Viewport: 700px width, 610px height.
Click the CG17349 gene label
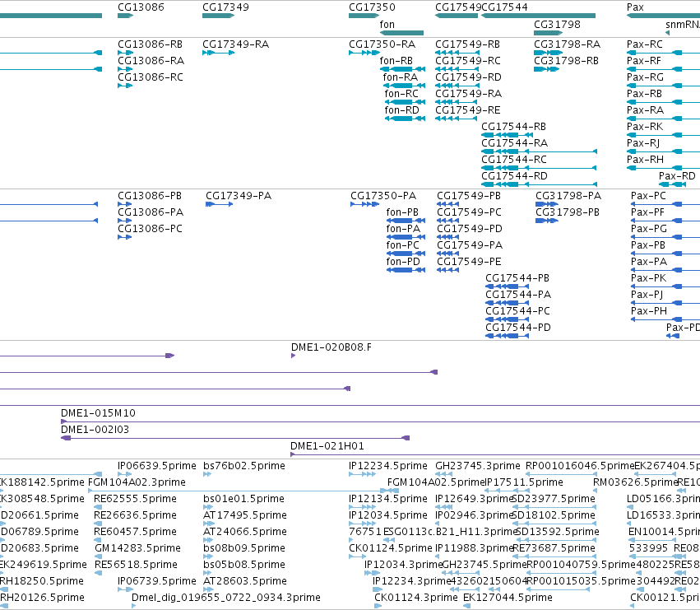(x=225, y=7)
